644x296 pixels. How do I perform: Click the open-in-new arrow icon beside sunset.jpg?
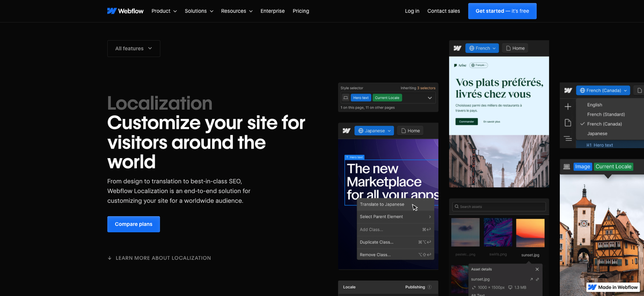coord(532,279)
